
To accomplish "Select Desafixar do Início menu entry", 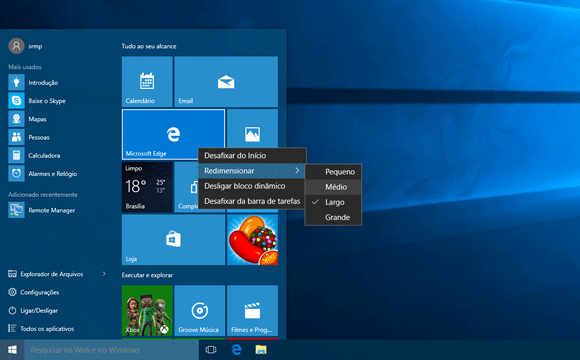I will click(252, 155).
